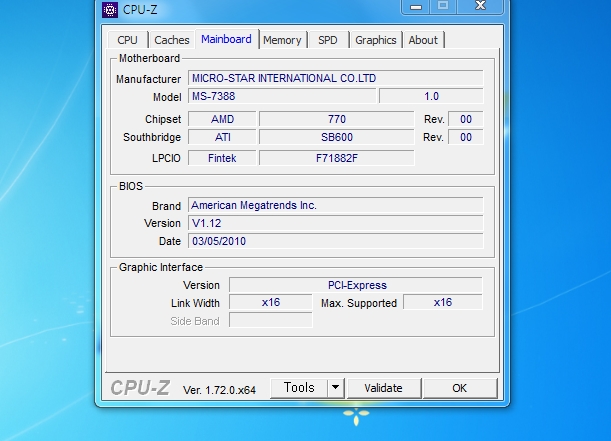Select the Model field MS-7388
This screenshot has width=611, height=441.
(281, 96)
